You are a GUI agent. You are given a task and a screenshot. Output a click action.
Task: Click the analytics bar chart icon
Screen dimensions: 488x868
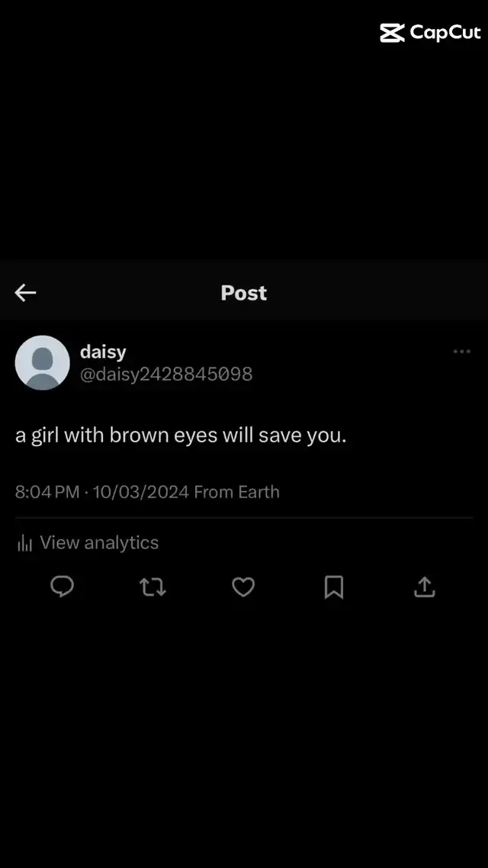(x=25, y=543)
